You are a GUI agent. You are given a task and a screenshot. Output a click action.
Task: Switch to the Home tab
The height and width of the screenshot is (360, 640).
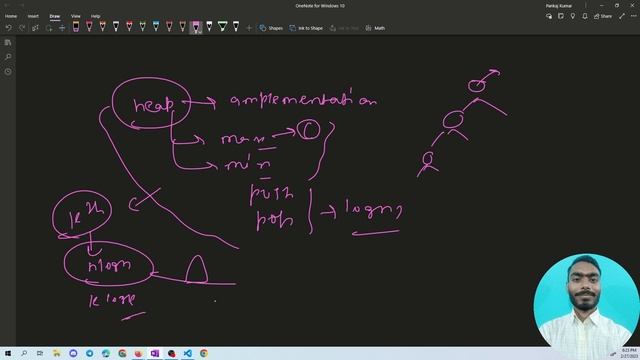tap(11, 16)
